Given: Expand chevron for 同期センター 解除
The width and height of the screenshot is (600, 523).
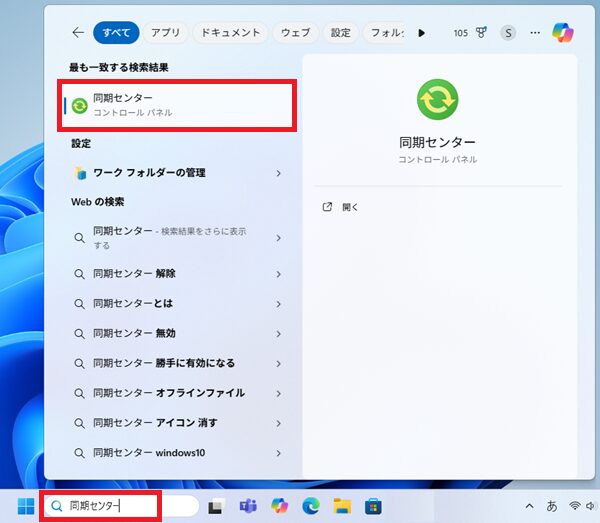Looking at the screenshot, I should click(x=279, y=274).
